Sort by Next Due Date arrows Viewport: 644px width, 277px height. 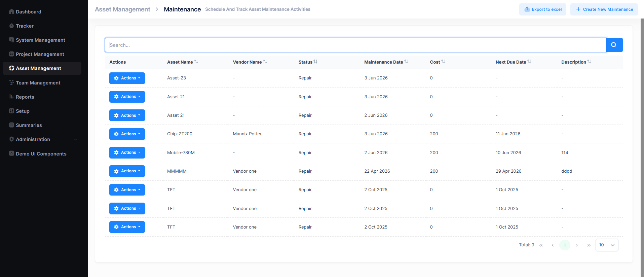tap(529, 62)
